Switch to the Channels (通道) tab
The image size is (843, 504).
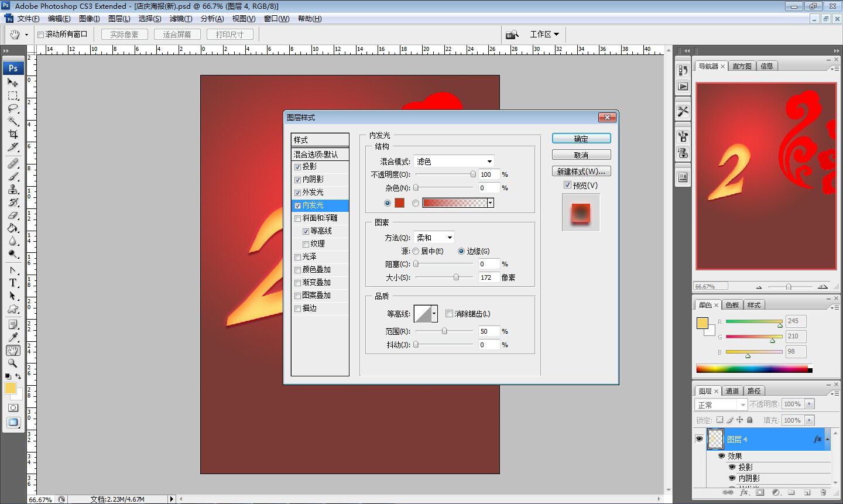[732, 391]
